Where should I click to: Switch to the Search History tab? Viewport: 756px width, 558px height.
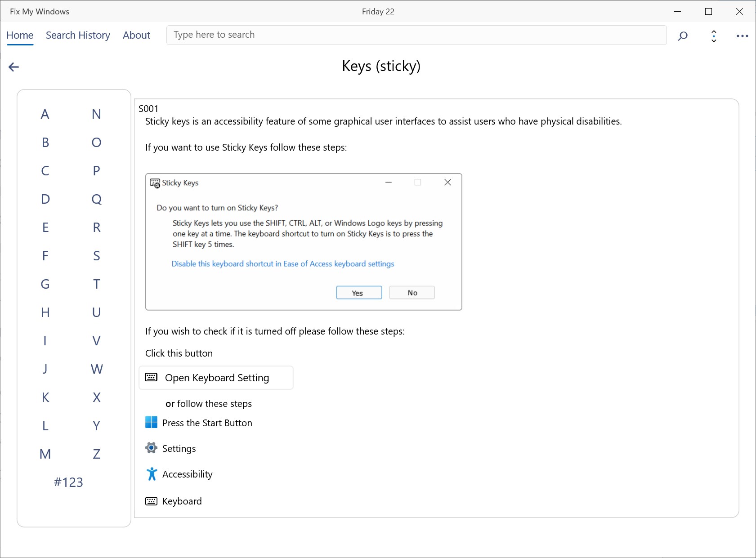tap(78, 35)
